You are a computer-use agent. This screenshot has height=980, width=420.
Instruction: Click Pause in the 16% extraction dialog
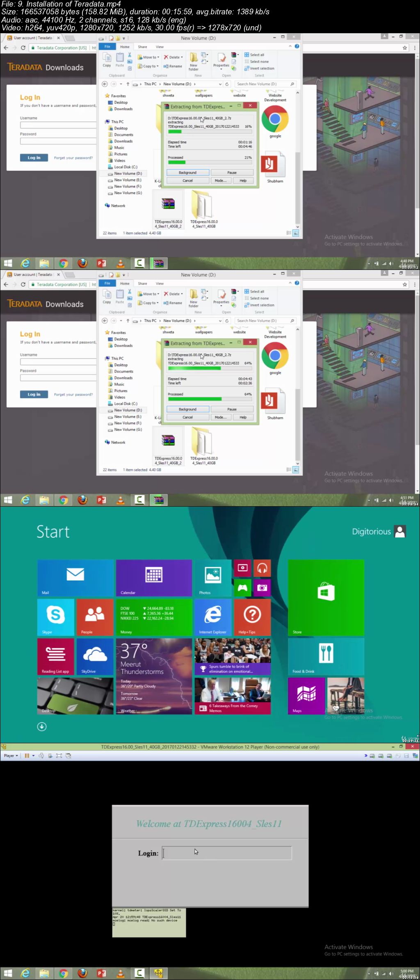pyautogui.click(x=232, y=173)
